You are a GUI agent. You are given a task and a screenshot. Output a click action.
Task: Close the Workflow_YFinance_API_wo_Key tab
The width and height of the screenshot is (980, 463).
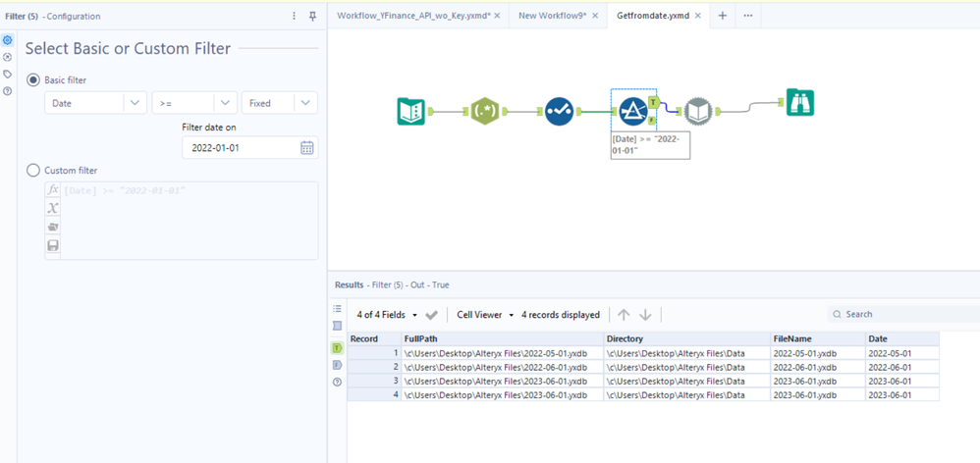tap(497, 16)
